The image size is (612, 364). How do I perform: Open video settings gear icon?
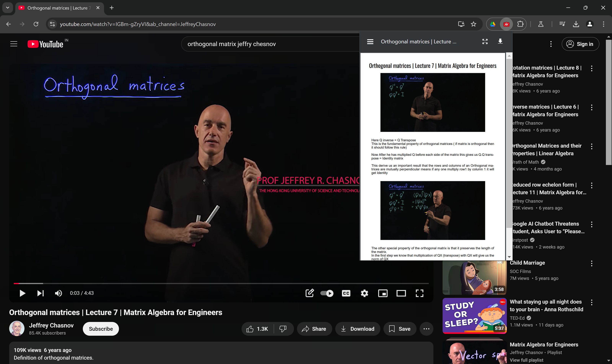(x=364, y=293)
